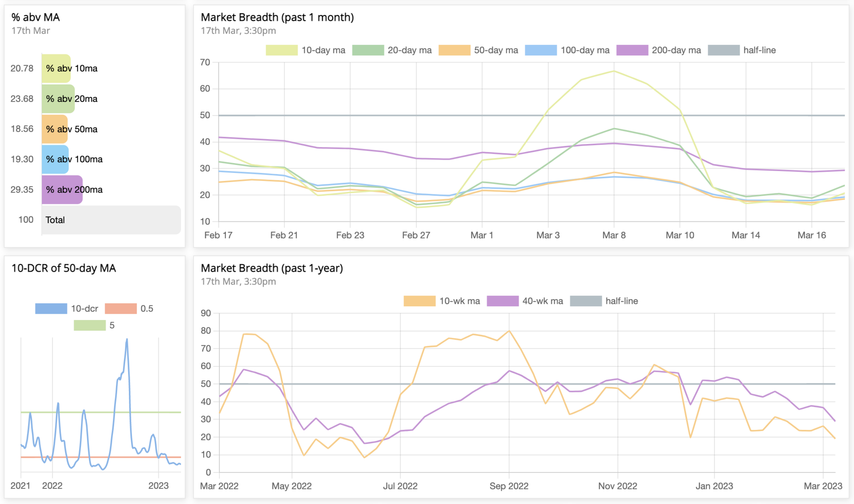This screenshot has height=504, width=854.
Task: Click the 10-wk ma peak at Sep 2022
Action: coord(509,331)
